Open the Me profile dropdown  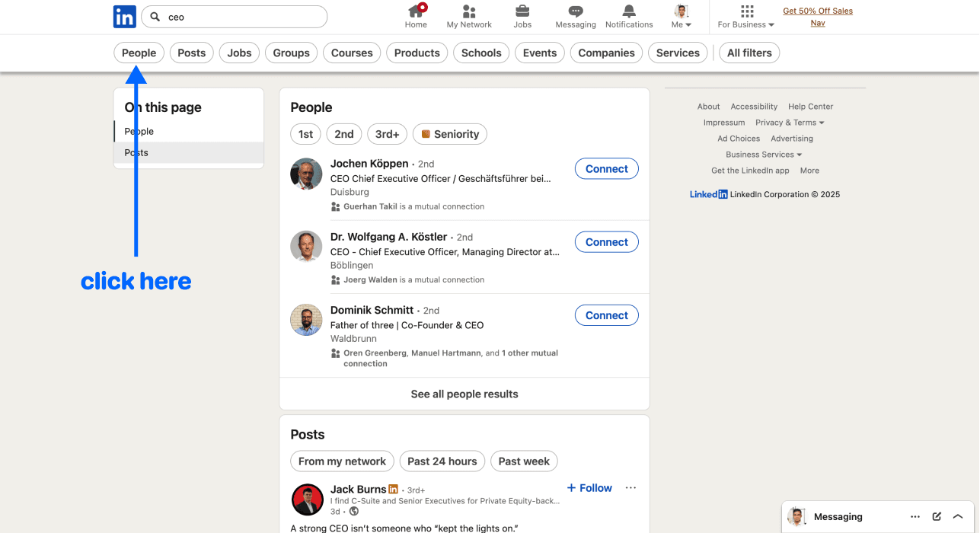pyautogui.click(x=680, y=17)
